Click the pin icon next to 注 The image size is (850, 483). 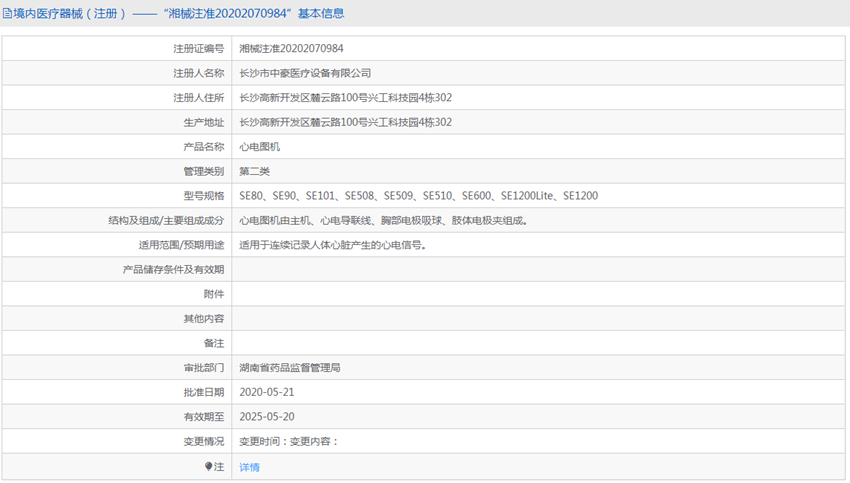(x=209, y=467)
